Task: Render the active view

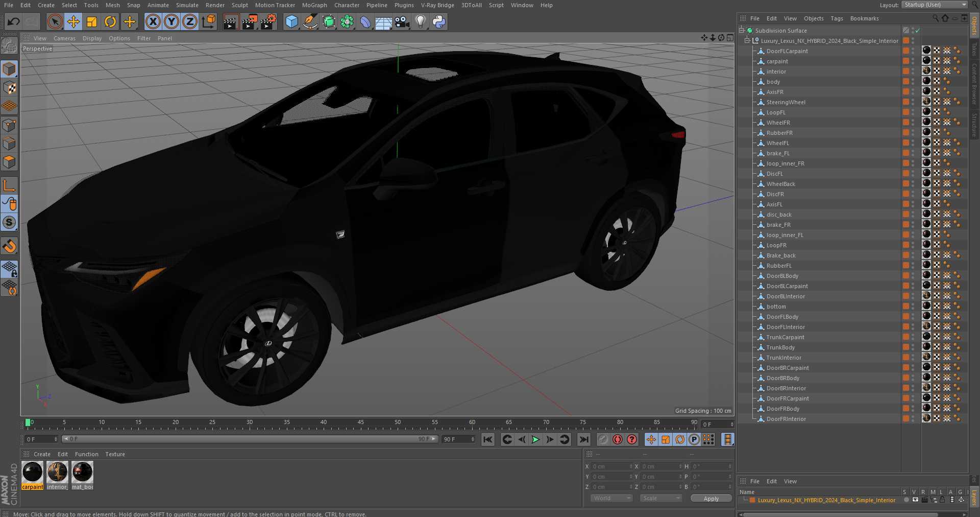Action: coord(231,21)
